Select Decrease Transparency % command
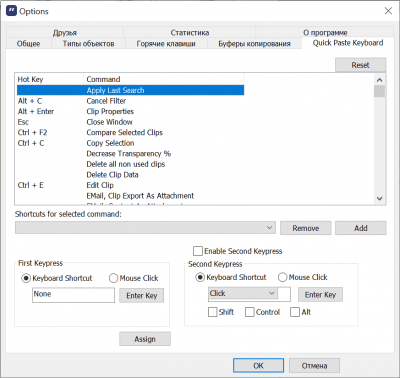 tap(129, 154)
